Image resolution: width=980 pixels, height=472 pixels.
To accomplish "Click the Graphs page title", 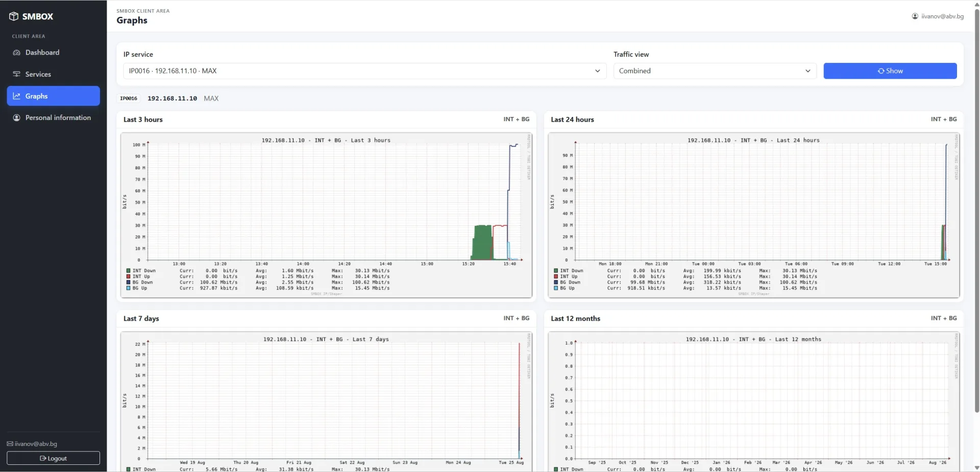I will tap(132, 20).
